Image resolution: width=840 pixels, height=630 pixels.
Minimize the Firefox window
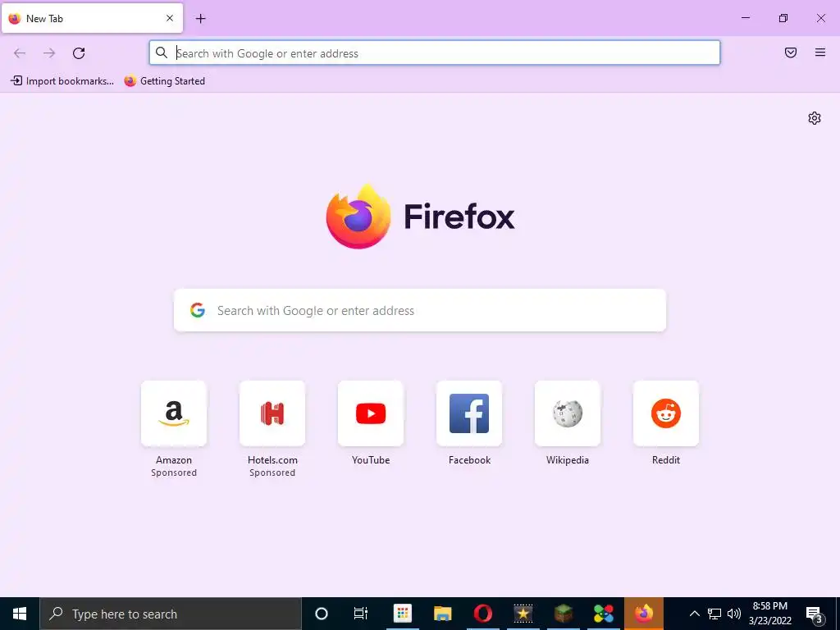[x=745, y=18]
